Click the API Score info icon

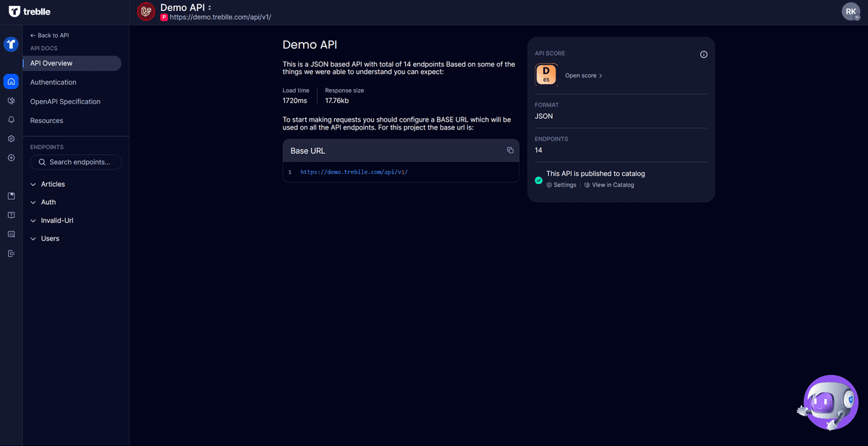[703, 54]
